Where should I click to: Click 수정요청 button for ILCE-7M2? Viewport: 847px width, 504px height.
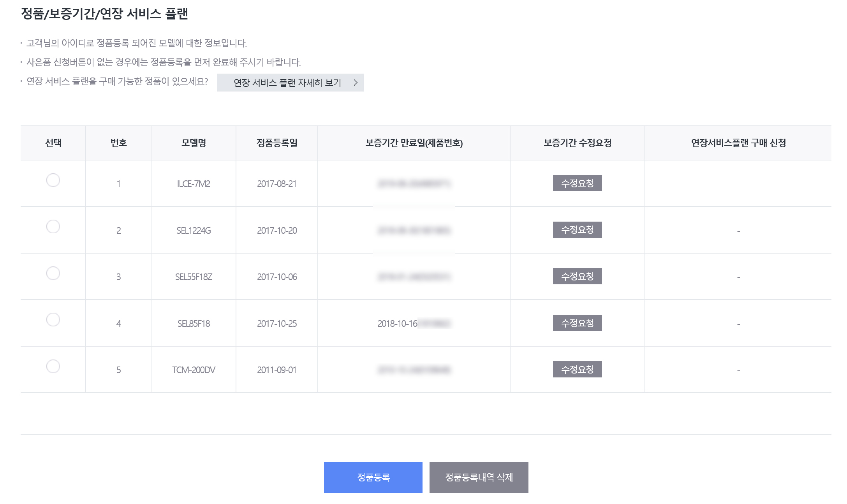coord(577,183)
